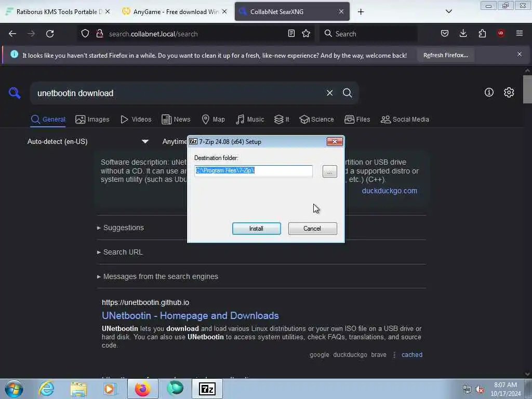Reload the current page
The image size is (532, 399).
click(50, 34)
